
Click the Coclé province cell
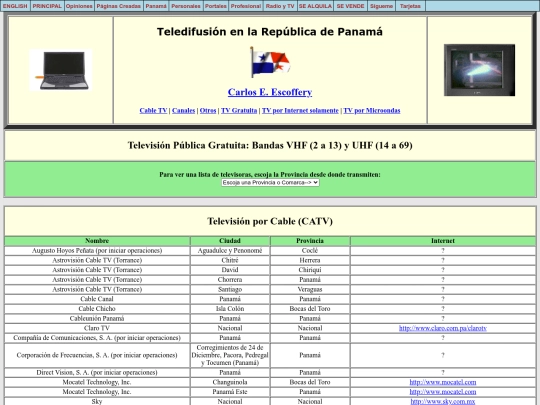point(310,251)
